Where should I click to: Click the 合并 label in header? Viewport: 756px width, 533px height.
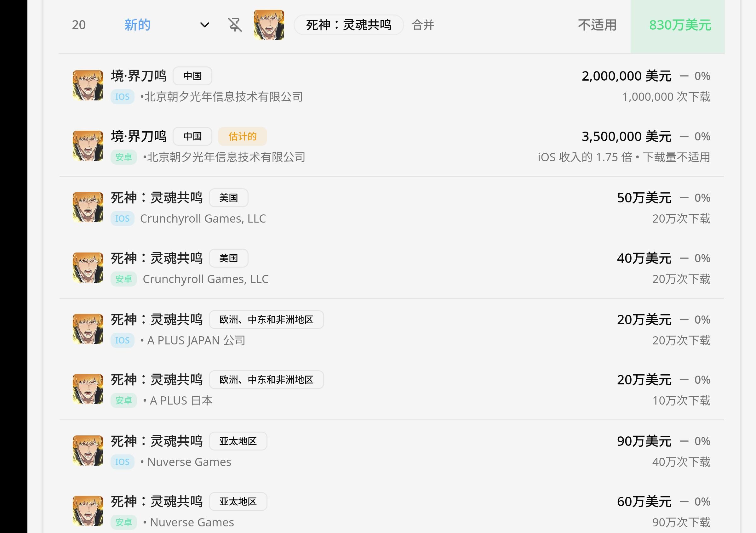(x=423, y=25)
